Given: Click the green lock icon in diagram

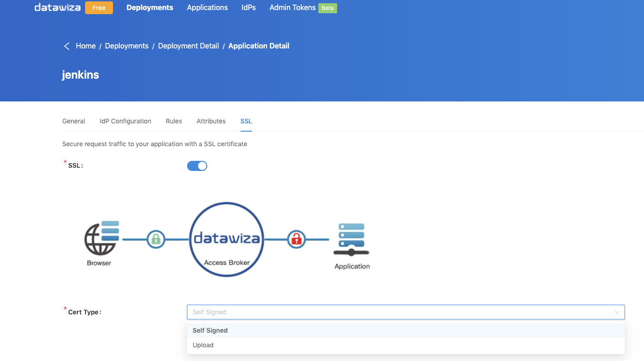Looking at the screenshot, I should pos(156,239).
